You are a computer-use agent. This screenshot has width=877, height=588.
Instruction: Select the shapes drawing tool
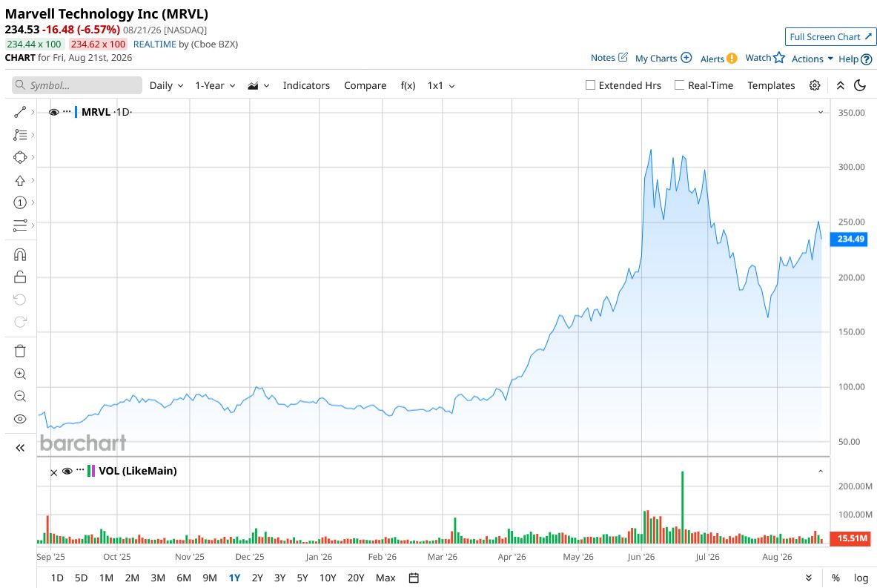[x=20, y=157]
